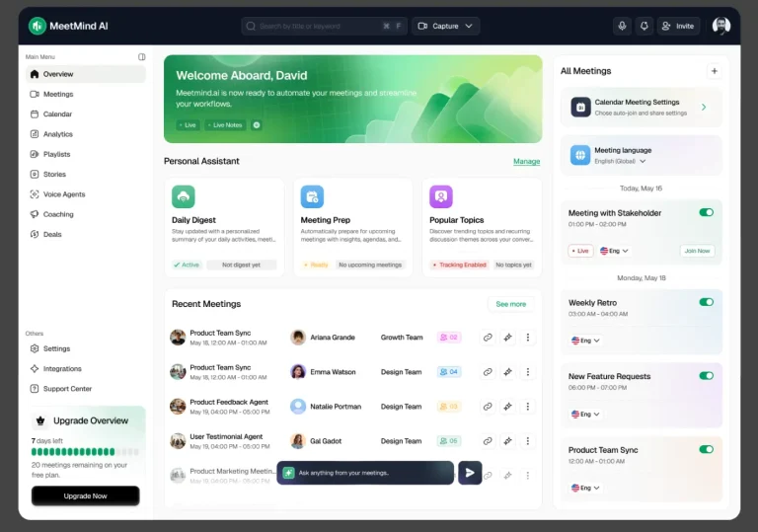The height and width of the screenshot is (532, 758).
Task: Open Deals from the sidebar
Action: pos(86,234)
